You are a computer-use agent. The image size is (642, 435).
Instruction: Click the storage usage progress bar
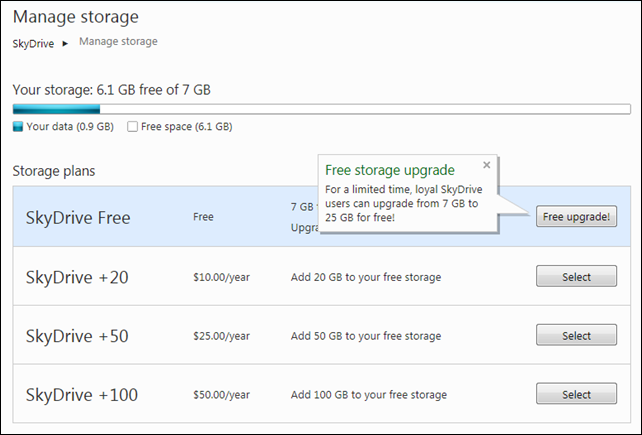pyautogui.click(x=321, y=110)
